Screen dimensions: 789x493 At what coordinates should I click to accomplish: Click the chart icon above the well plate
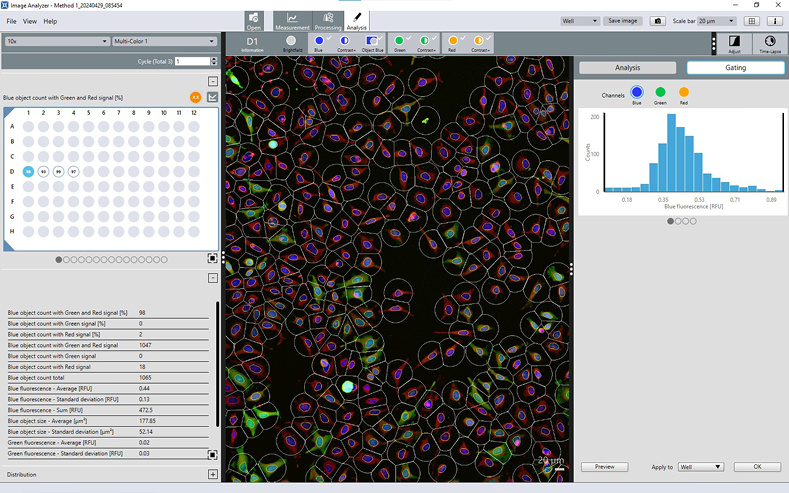click(212, 97)
